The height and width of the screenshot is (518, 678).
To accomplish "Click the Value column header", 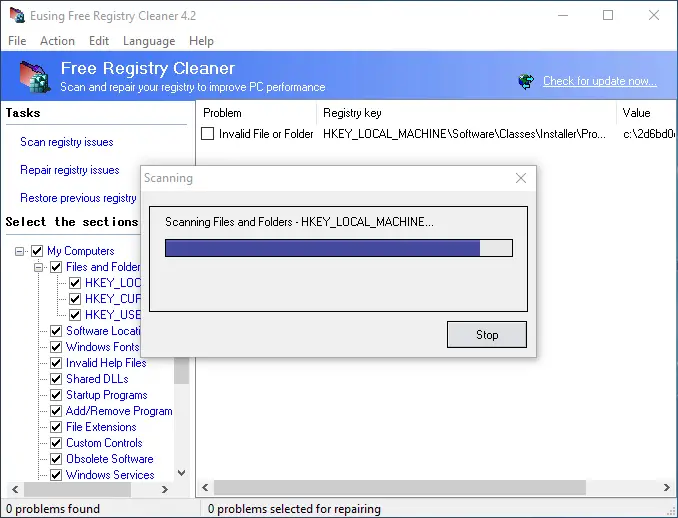I will pos(647,113).
